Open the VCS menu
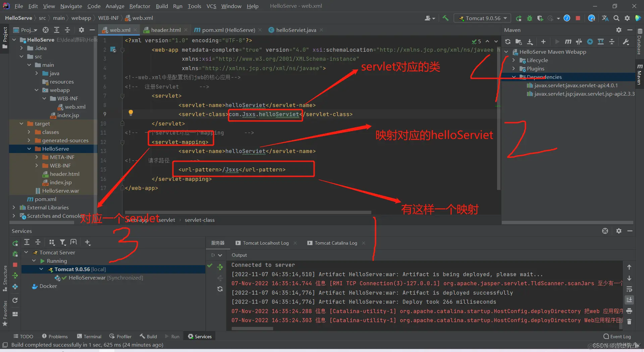The image size is (644, 352). coord(211,6)
